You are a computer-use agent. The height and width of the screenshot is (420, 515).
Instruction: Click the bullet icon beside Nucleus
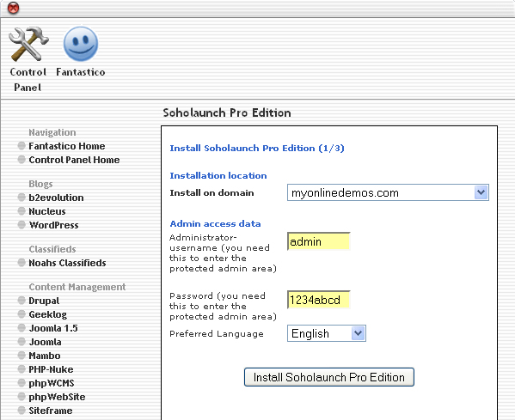pos(21,211)
